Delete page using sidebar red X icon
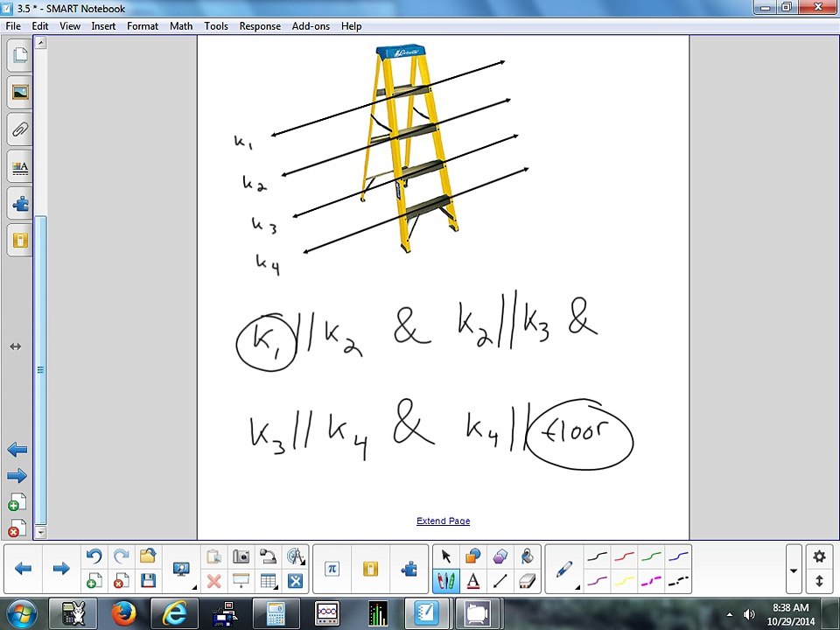 pyautogui.click(x=17, y=528)
